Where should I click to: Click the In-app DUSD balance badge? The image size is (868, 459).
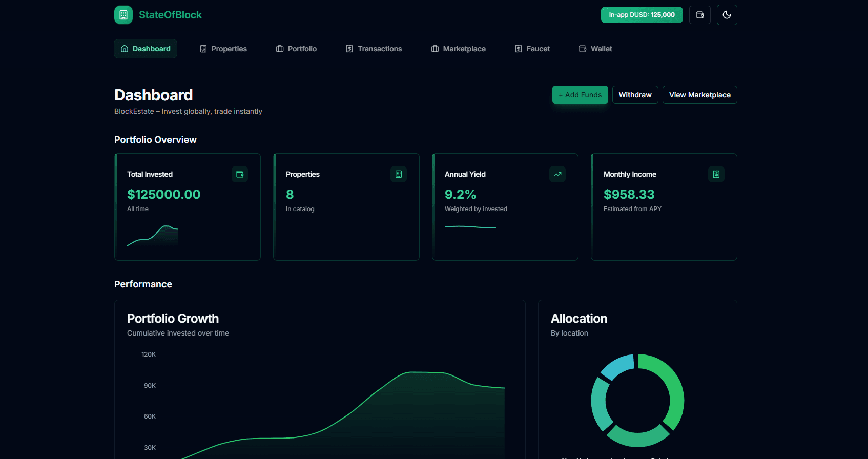tap(642, 15)
